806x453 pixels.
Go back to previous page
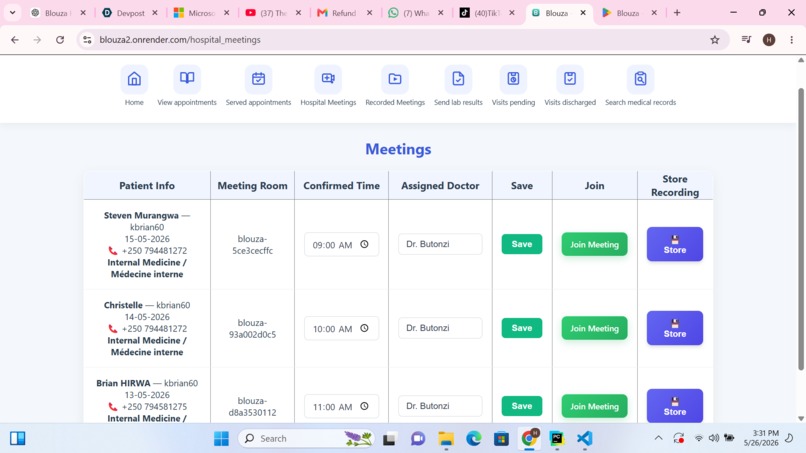click(15, 40)
